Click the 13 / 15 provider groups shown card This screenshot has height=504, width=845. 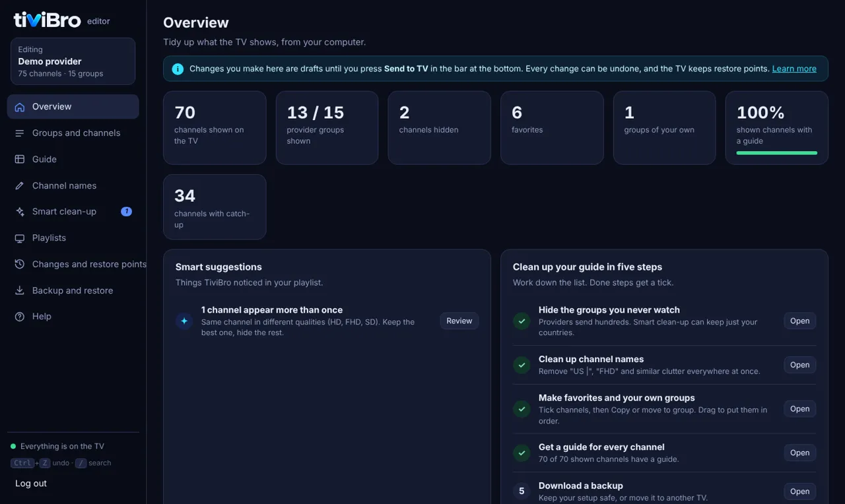pos(327,128)
